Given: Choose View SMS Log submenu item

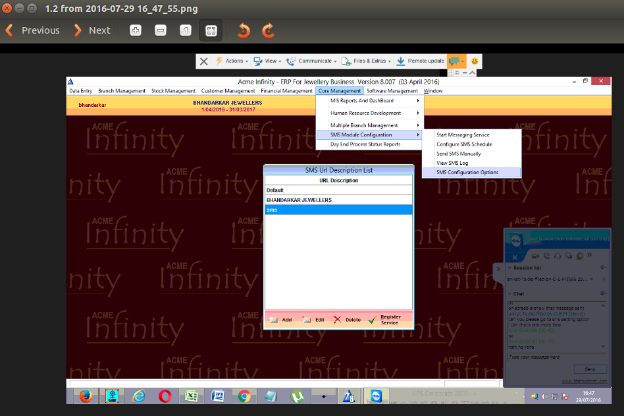Looking at the screenshot, I should point(472,163).
